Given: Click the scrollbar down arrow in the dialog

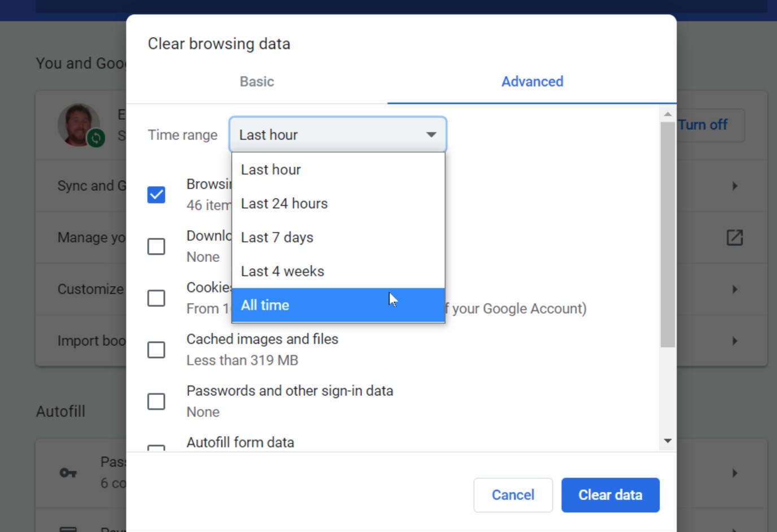Looking at the screenshot, I should tap(667, 441).
